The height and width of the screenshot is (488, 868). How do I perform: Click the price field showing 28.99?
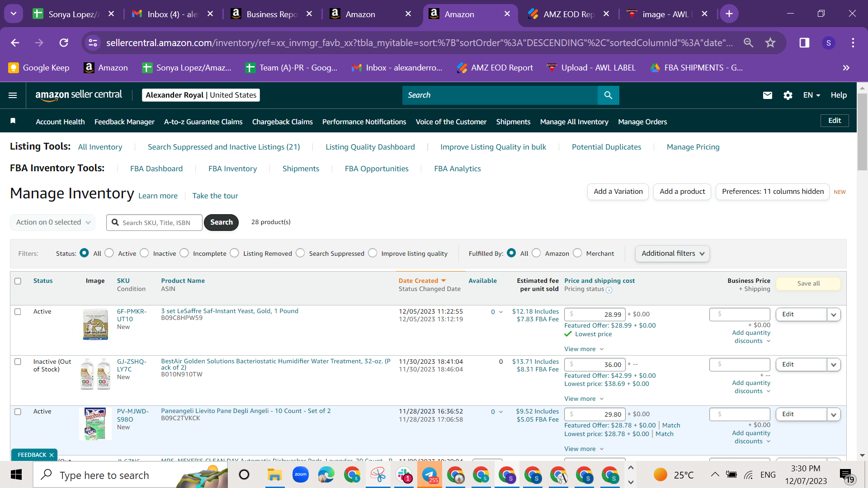point(595,314)
